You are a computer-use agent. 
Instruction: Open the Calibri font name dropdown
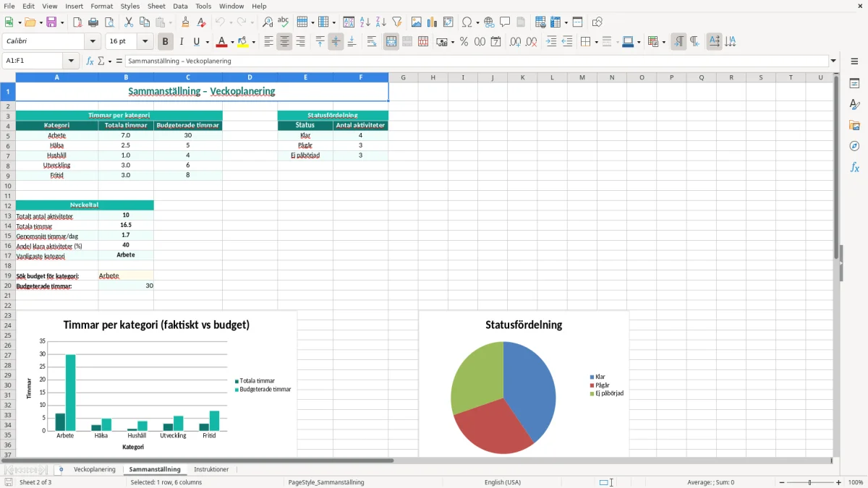click(92, 42)
